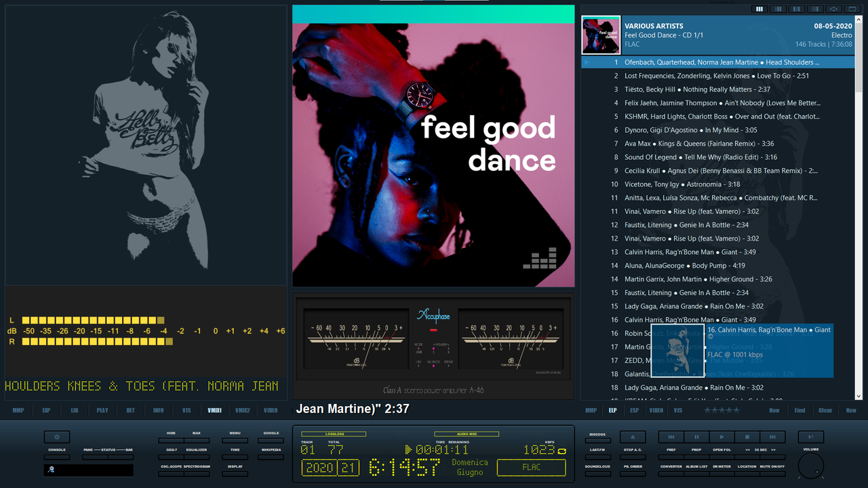
Task: Rate the track with the fifth star
Action: coord(737,410)
